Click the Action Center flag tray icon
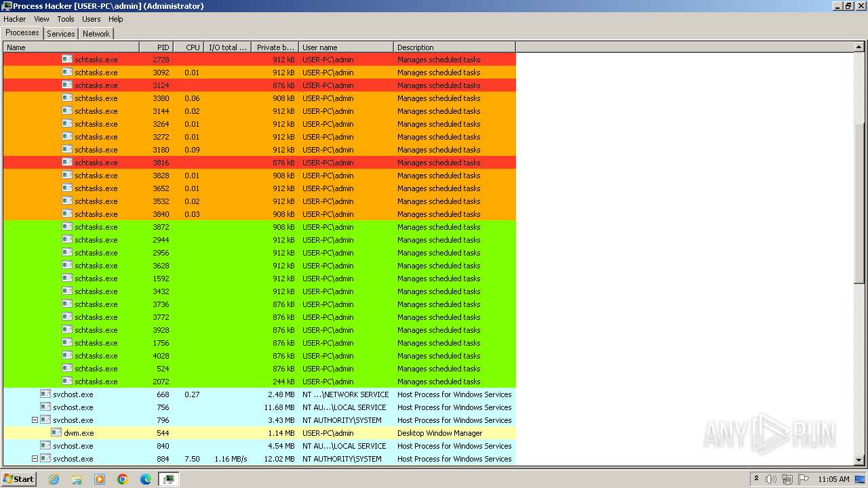The height and width of the screenshot is (488, 868). (x=804, y=479)
